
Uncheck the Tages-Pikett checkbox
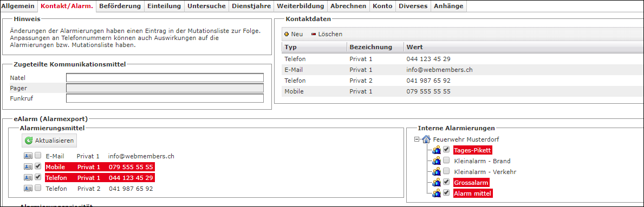click(x=446, y=150)
